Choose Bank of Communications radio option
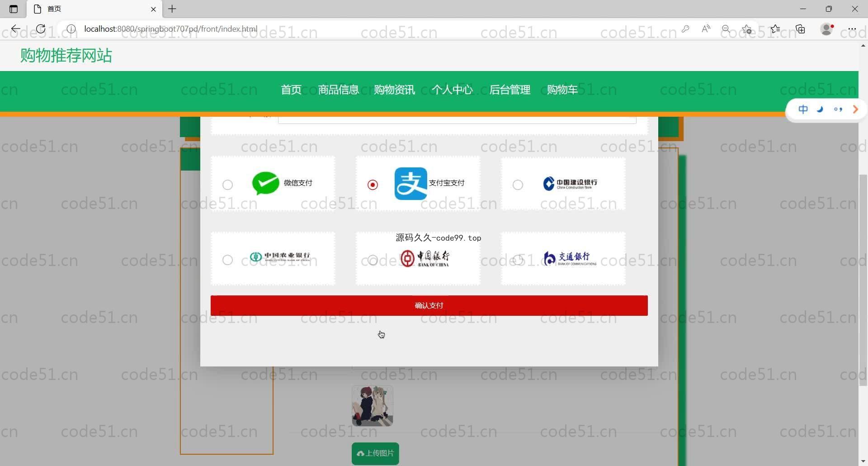This screenshot has width=868, height=466. point(518,260)
